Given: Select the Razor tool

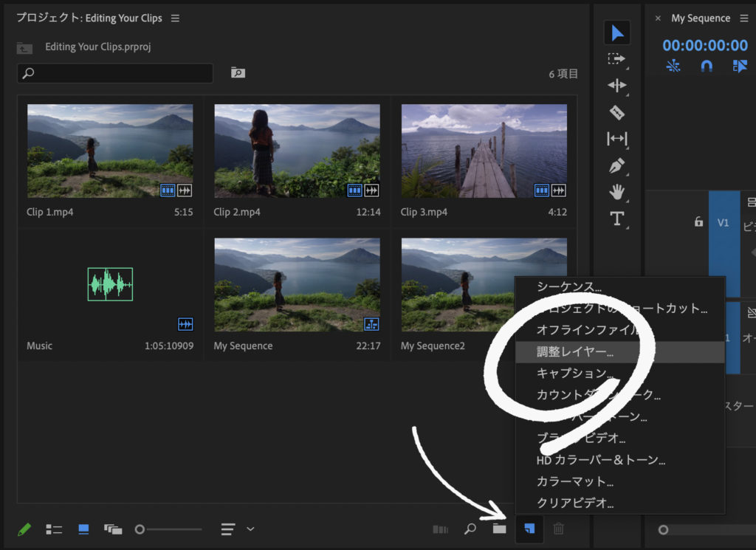Looking at the screenshot, I should tap(616, 112).
